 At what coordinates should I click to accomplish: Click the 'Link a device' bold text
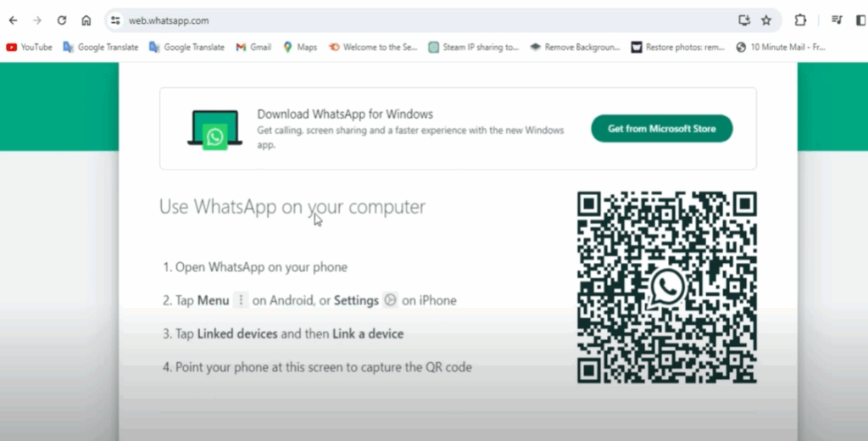click(x=368, y=334)
